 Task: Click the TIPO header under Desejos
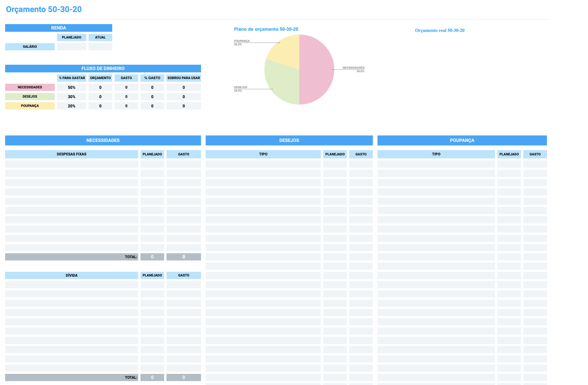pos(263,154)
